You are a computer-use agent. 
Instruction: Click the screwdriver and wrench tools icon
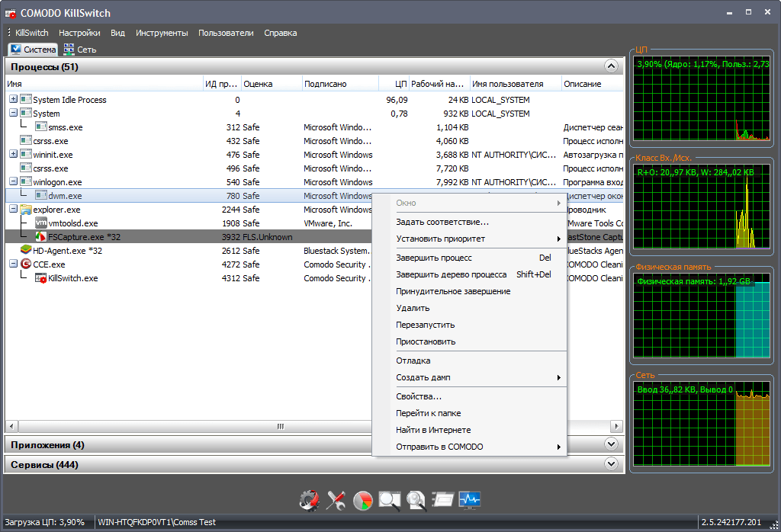pyautogui.click(x=336, y=500)
